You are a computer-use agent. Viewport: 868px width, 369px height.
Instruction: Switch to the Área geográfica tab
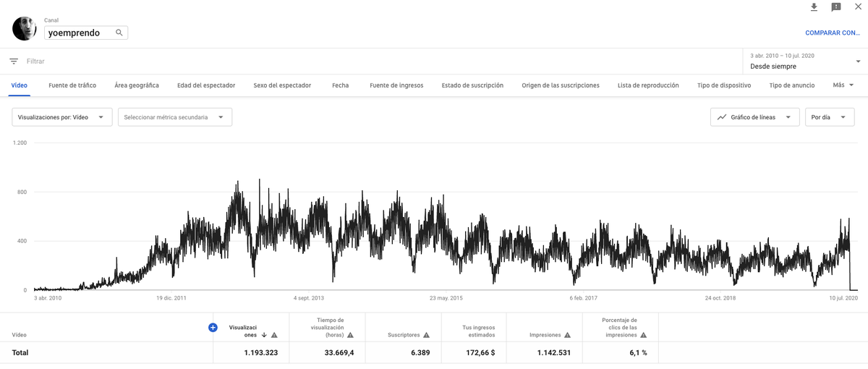(x=137, y=85)
